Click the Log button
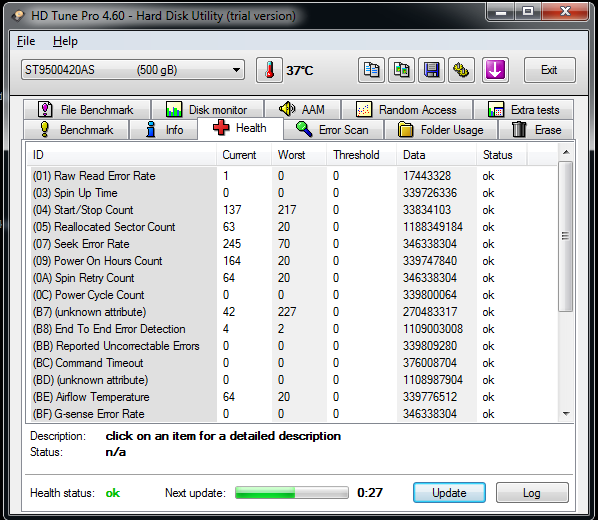This screenshot has width=598, height=520. 532,493
